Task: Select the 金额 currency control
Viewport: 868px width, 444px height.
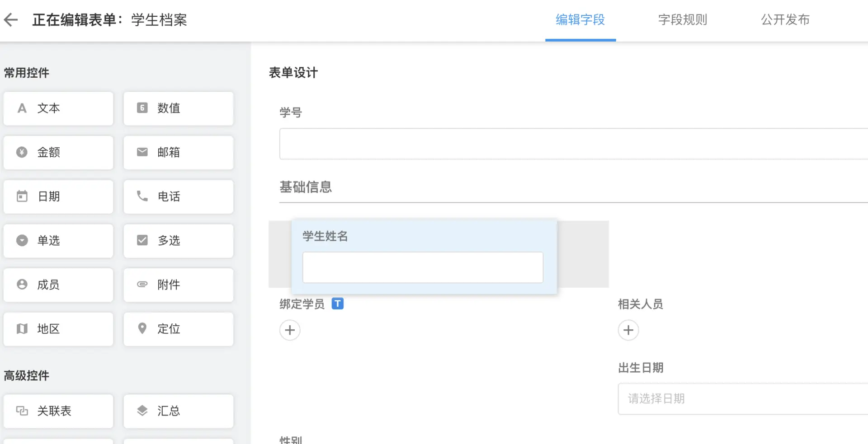Action: click(58, 153)
